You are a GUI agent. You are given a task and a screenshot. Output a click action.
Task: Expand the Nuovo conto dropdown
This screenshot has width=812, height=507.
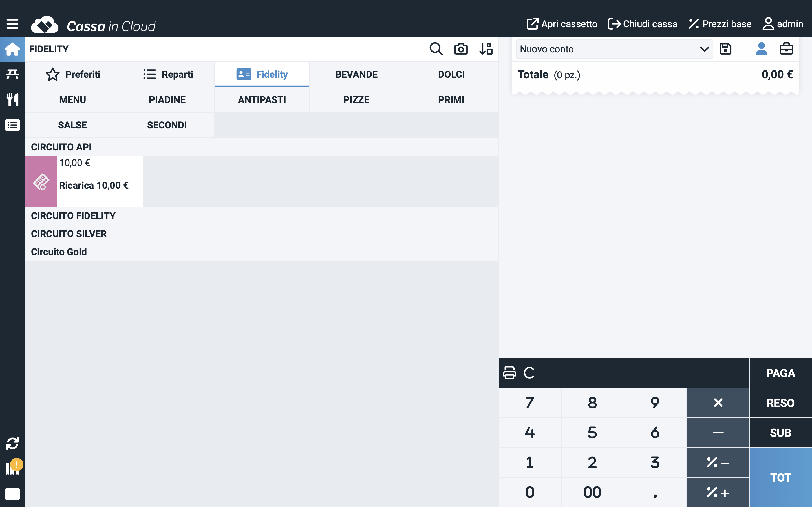click(614, 49)
